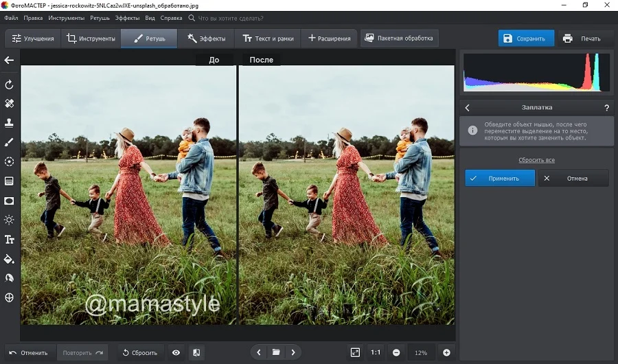The image size is (618, 364).
Task: Click the zoom in plus button
Action: tap(446, 352)
